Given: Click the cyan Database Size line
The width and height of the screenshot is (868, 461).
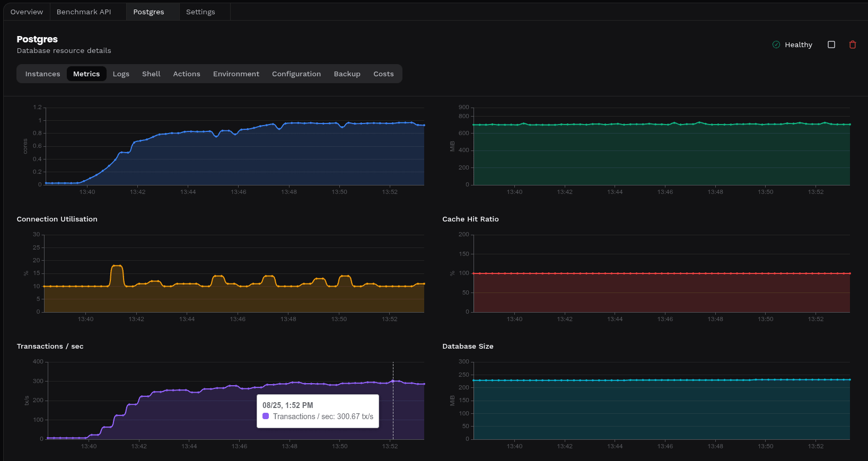Looking at the screenshot, I should point(662,380).
